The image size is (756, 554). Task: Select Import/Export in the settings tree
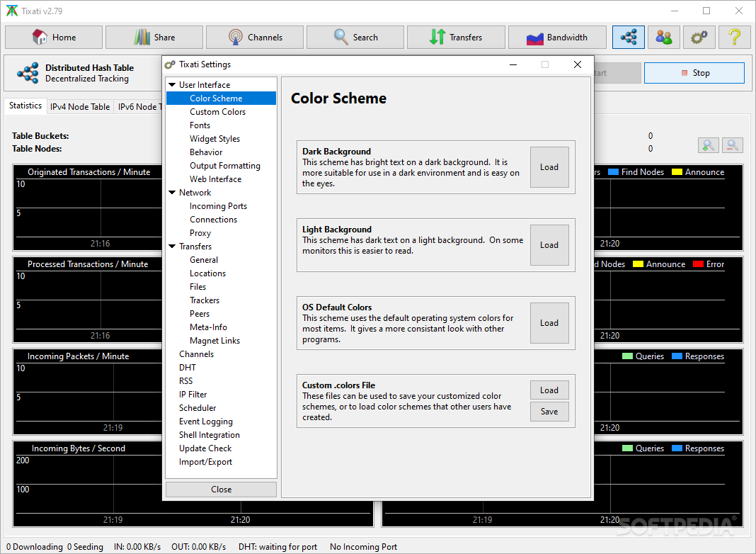pos(205,463)
